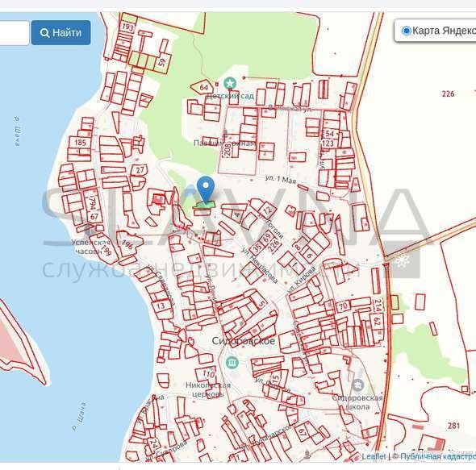Click parcel 185 near the river
The width and height of the screenshot is (476, 470).
click(x=80, y=143)
